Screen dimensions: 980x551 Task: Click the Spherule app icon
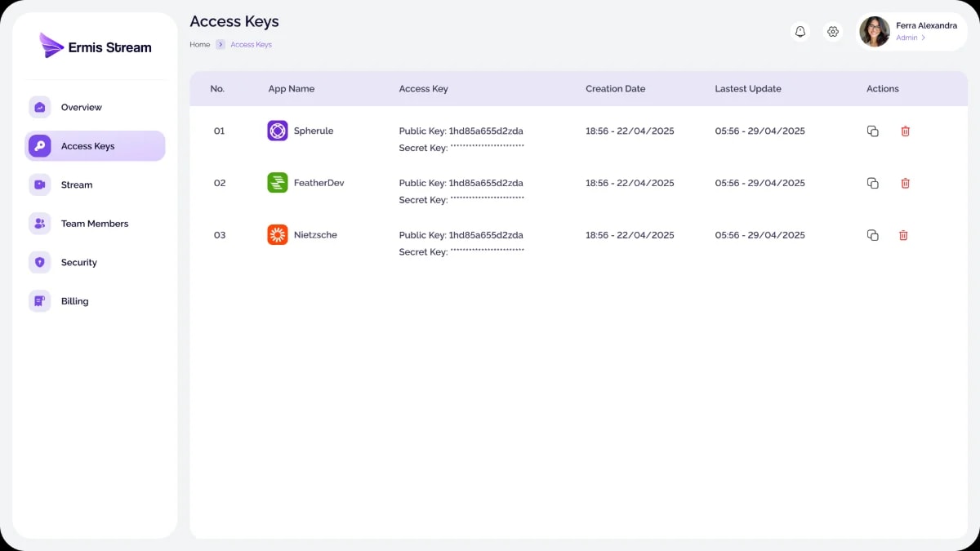tap(278, 131)
